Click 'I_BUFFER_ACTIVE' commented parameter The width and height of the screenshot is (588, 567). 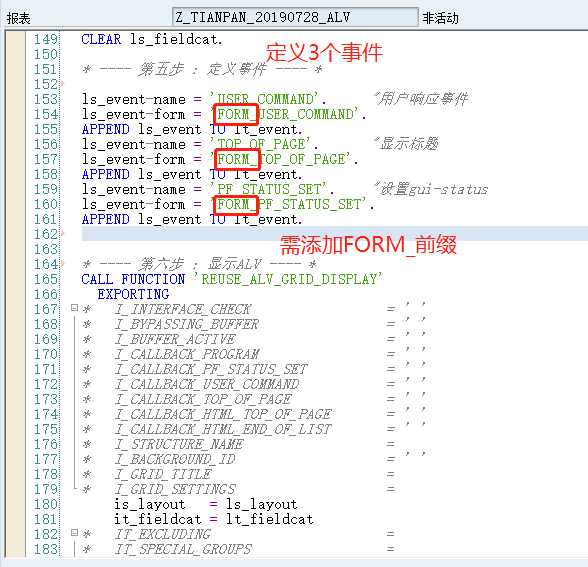click(x=175, y=339)
